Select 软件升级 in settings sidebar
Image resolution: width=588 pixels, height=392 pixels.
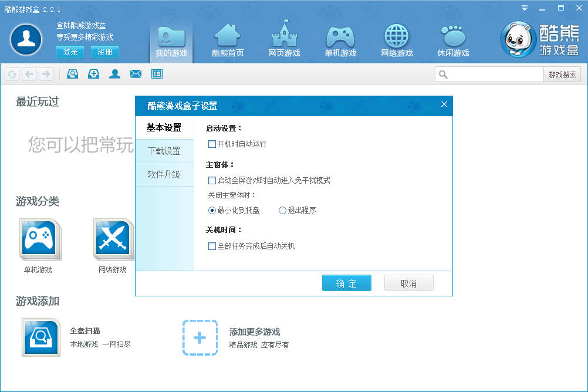pos(164,174)
